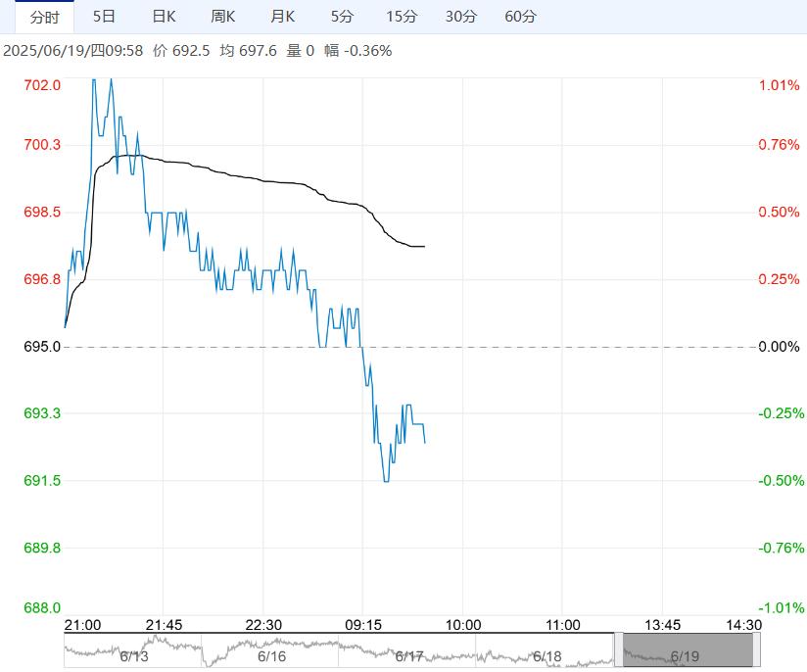Image resolution: width=807 pixels, height=672 pixels.
Task: Select the 60分 chart tab
Action: (520, 17)
